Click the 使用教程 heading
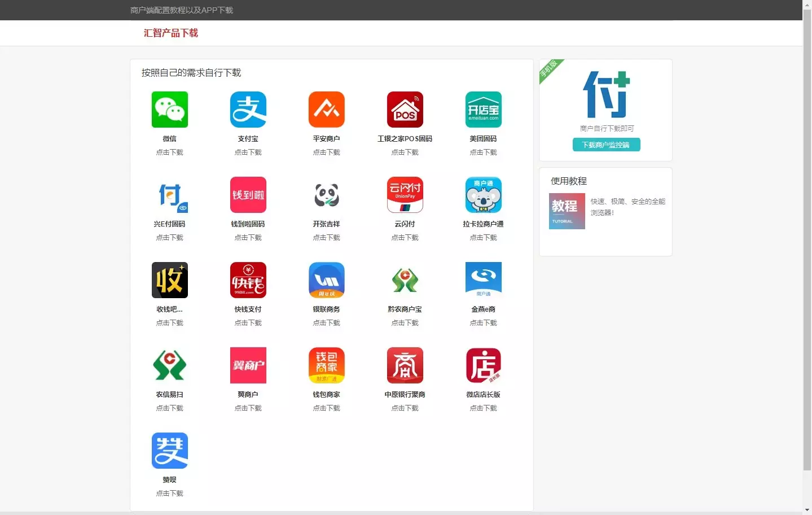Screen dimensions: 812x515 pyautogui.click(x=569, y=181)
